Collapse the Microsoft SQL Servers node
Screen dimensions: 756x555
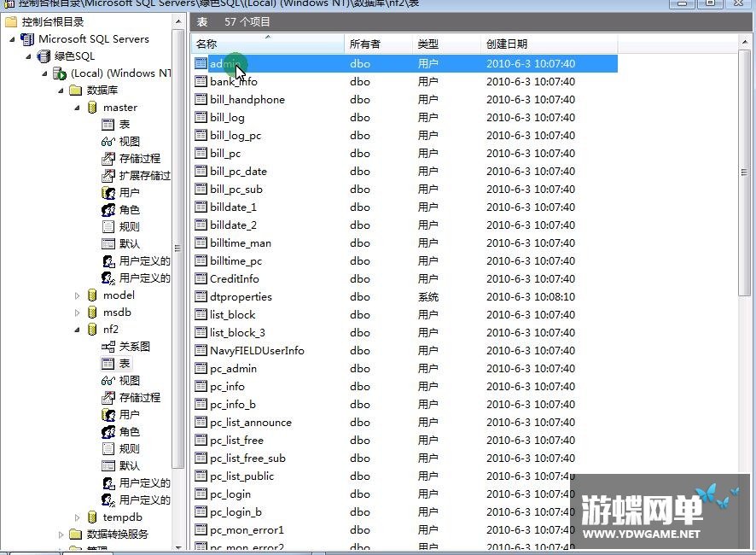coord(12,39)
